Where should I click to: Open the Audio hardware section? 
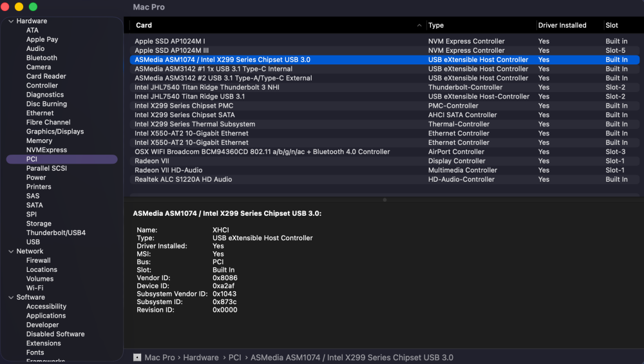(x=35, y=48)
